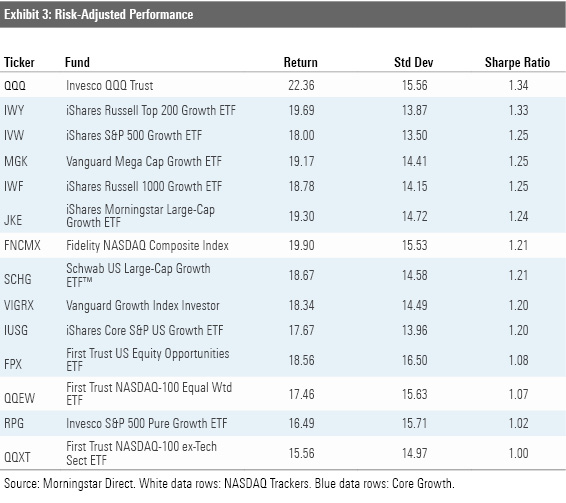The width and height of the screenshot is (566, 503).
Task: Click the SCHG ticker cell
Action: pos(18,279)
